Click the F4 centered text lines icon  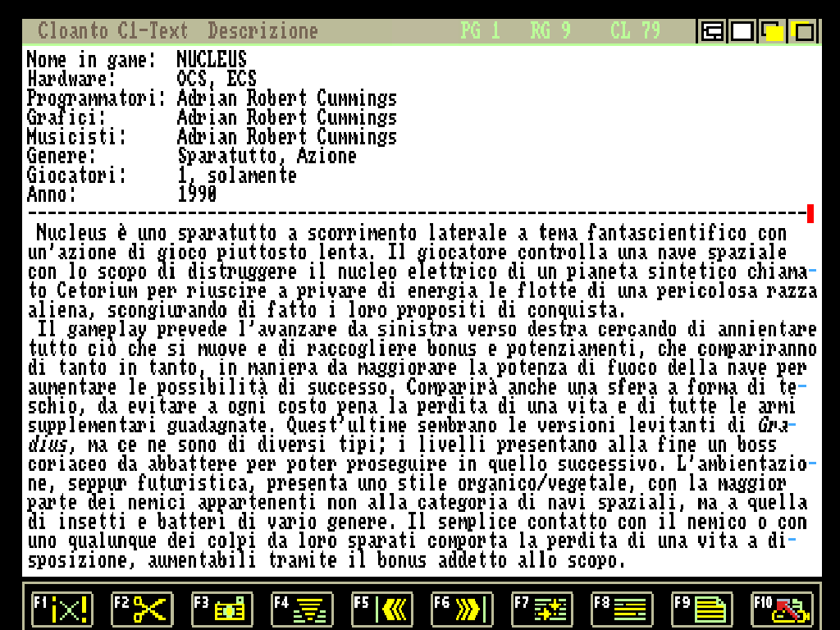(302, 609)
